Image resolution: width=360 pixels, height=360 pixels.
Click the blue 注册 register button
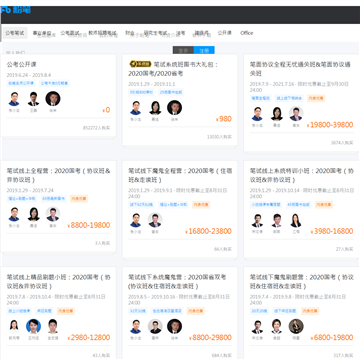(x=204, y=50)
